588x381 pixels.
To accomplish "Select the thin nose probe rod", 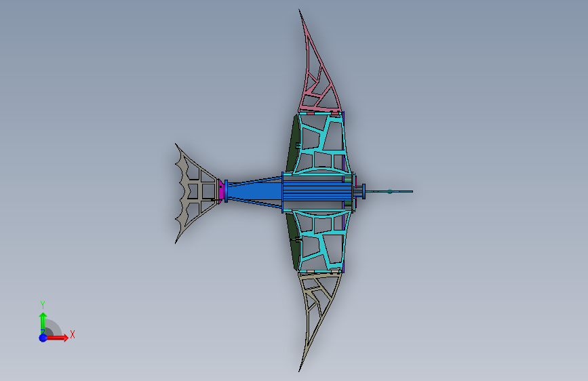I will [389, 192].
